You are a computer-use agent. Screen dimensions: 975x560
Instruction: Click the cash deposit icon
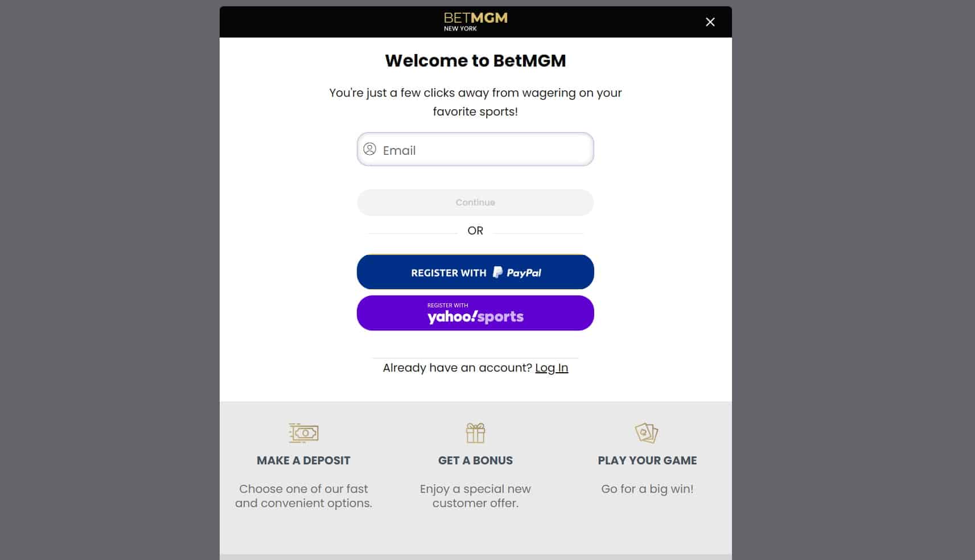pos(303,433)
